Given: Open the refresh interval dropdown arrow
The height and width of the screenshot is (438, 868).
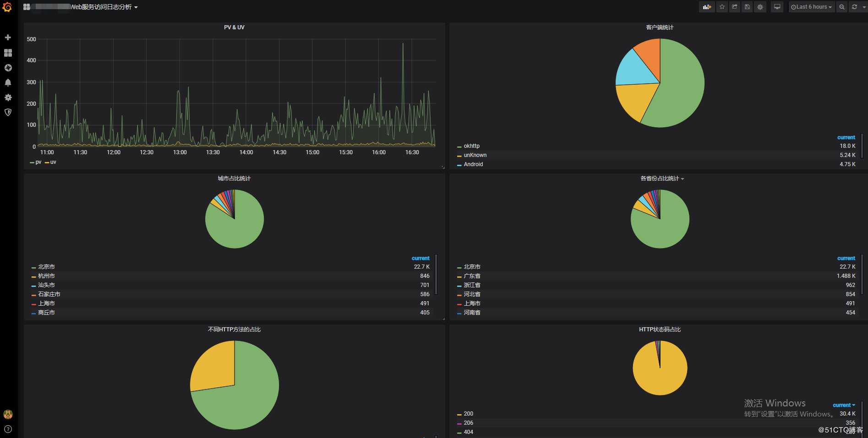Looking at the screenshot, I should pos(864,7).
